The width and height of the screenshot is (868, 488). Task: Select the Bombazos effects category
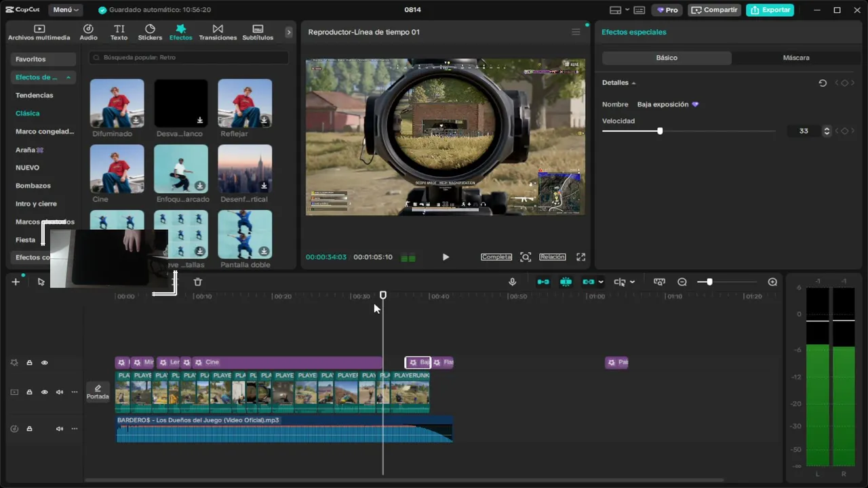(33, 186)
